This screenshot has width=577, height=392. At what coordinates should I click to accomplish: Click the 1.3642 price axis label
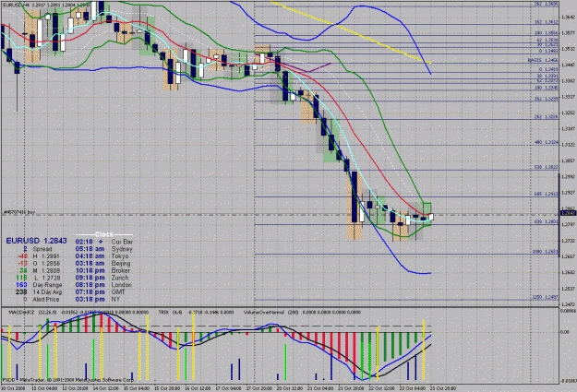(x=568, y=17)
